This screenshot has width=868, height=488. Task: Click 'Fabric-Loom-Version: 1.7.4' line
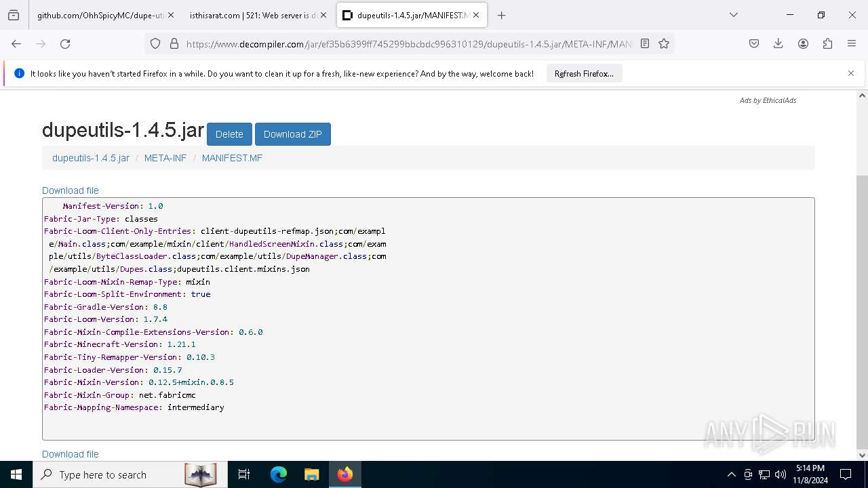(106, 319)
